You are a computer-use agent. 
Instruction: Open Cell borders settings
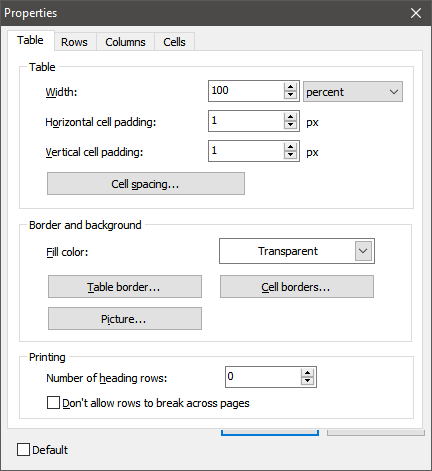click(x=297, y=287)
